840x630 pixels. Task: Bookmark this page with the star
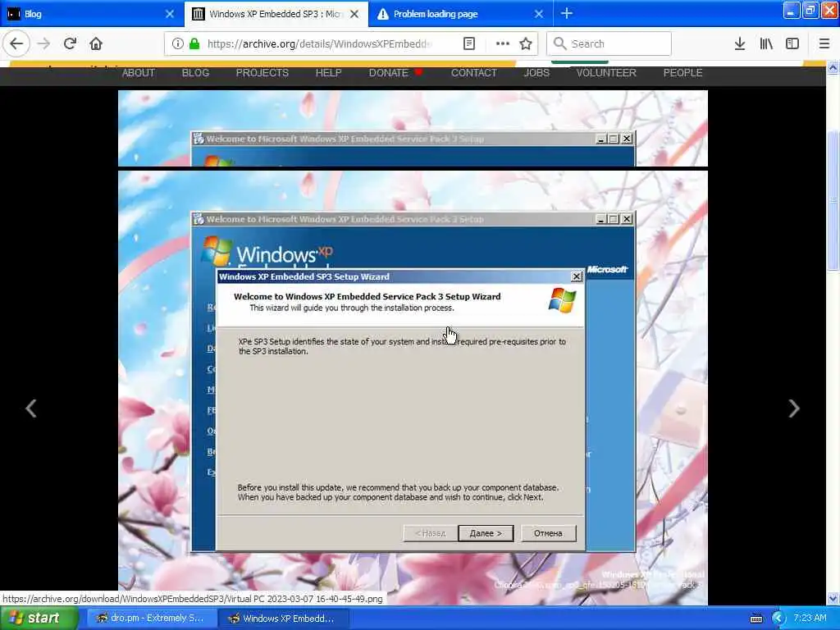pos(526,44)
